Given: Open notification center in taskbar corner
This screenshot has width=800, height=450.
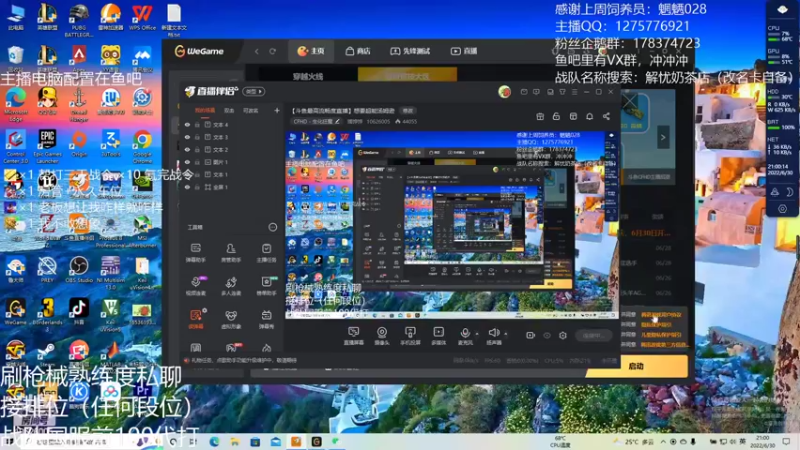Looking at the screenshot, I should [x=786, y=441].
